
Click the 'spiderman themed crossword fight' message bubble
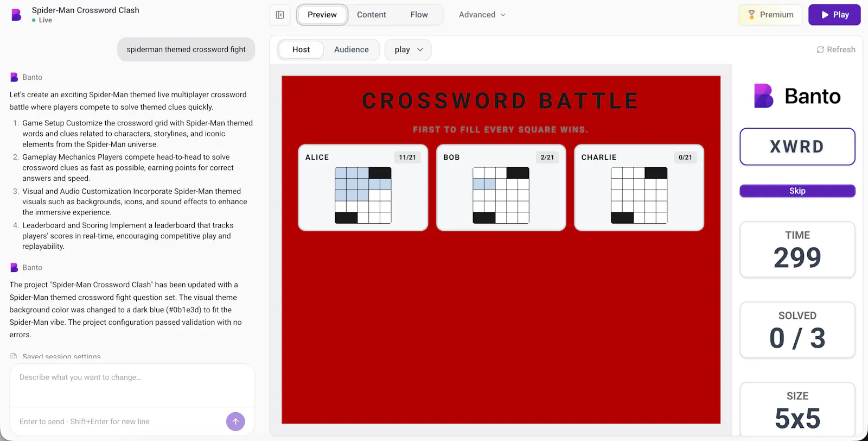tap(186, 49)
